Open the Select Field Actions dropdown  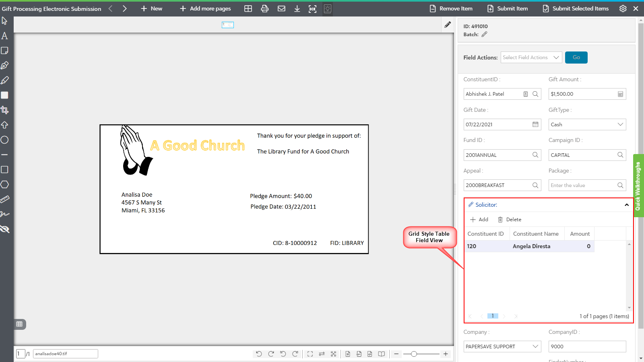(531, 58)
